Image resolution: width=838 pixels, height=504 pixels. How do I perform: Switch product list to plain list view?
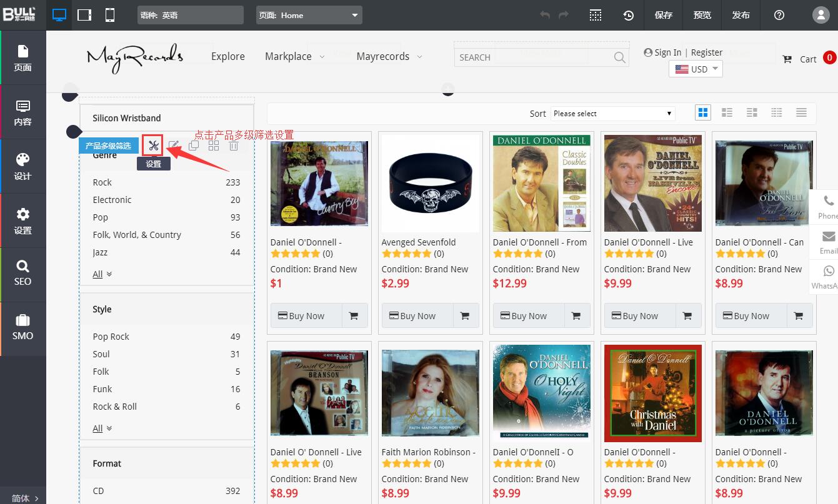(x=801, y=112)
